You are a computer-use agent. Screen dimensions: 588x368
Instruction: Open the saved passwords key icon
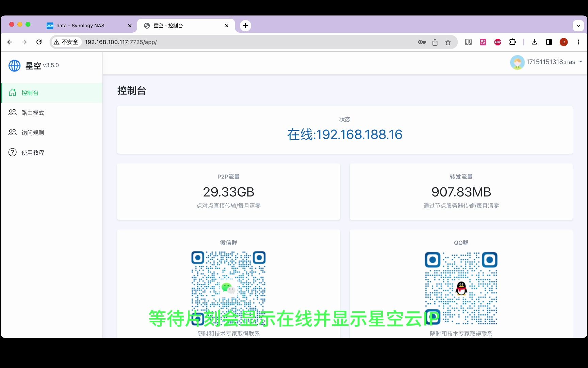coord(422,42)
